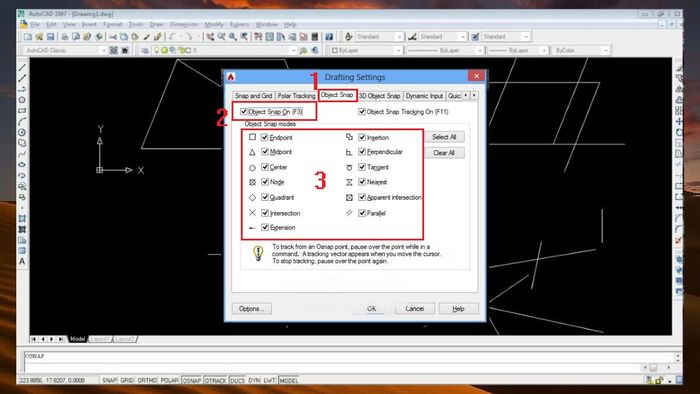700x394 pixels.
Task: Select the Arc tool
Action: (22, 121)
